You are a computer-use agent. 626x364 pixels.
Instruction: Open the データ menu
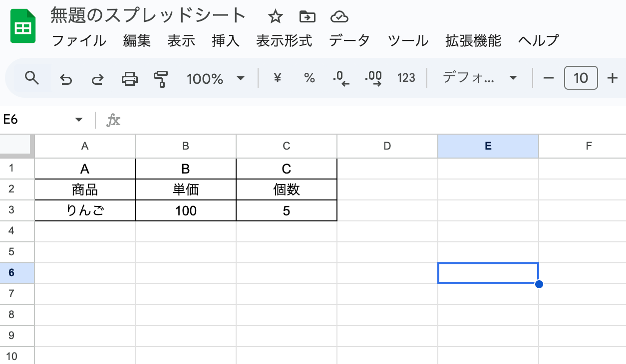pyautogui.click(x=349, y=40)
